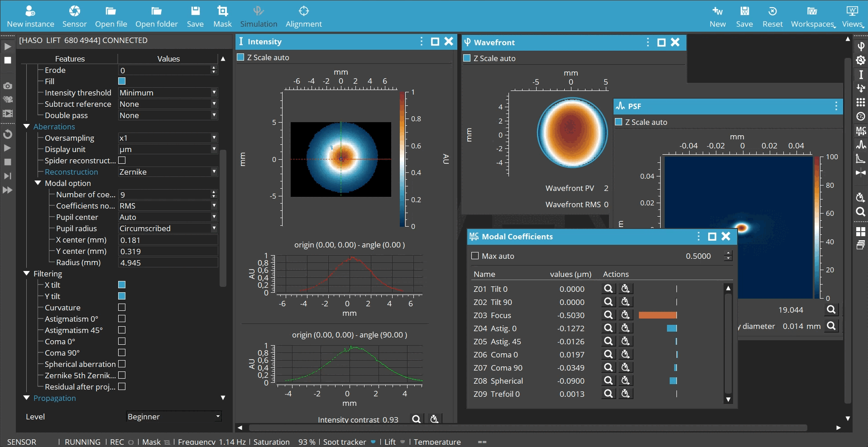
Task: Open Modal Coefficients icon in right sidebar
Action: click(x=861, y=131)
